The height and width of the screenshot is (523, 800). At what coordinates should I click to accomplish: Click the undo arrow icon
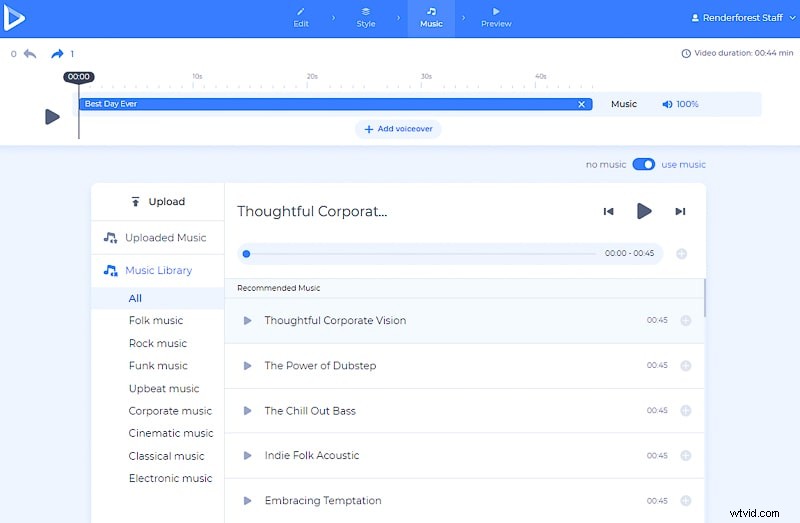point(30,54)
